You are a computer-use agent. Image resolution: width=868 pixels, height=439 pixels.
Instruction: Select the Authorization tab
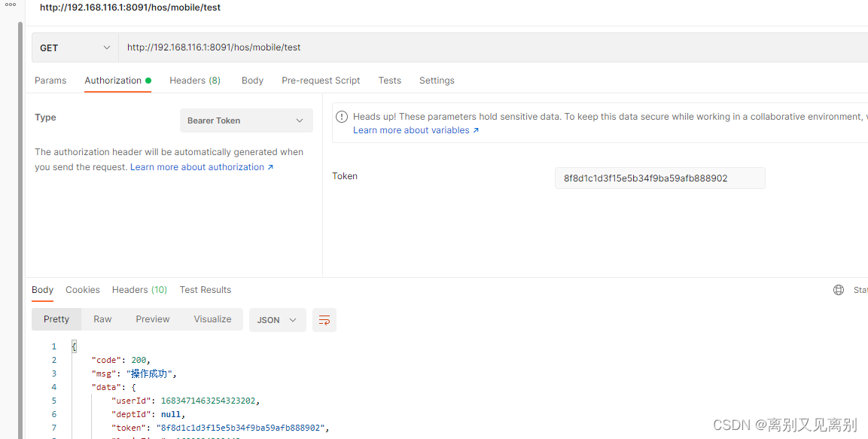[118, 81]
